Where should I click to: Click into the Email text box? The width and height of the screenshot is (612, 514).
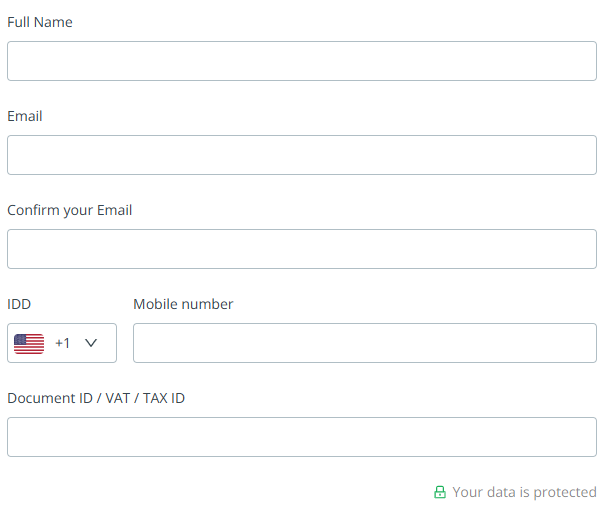tap(301, 155)
